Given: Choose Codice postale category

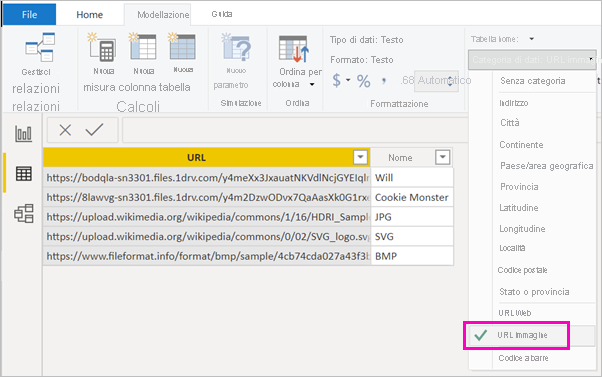Looking at the screenshot, I should (523, 270).
